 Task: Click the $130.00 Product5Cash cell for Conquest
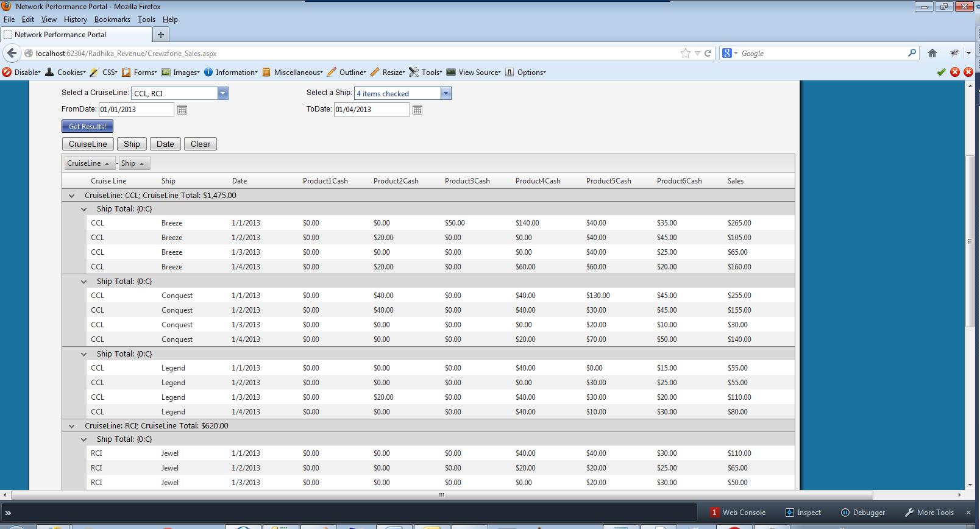(x=598, y=296)
